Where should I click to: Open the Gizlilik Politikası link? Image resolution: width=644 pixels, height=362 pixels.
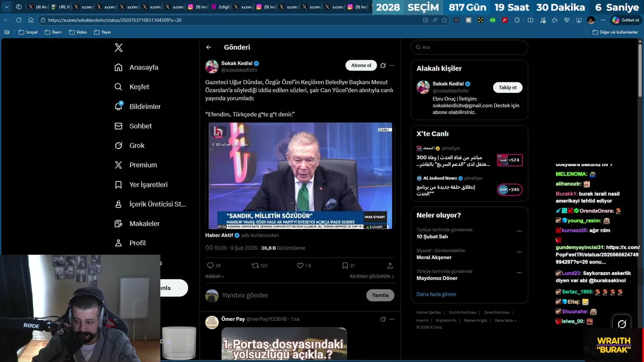coord(462,313)
